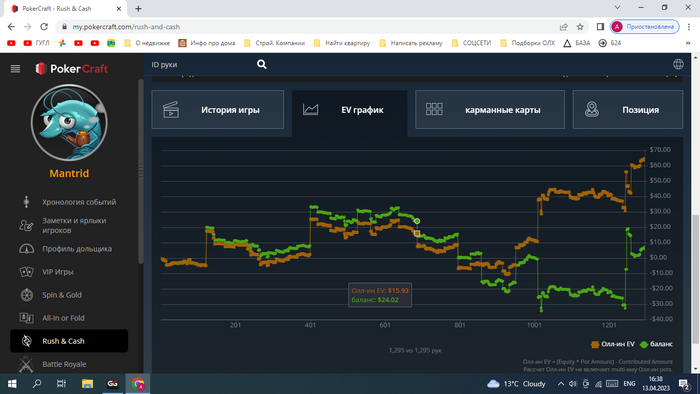Click the VIP Игры cards icon
This screenshot has height=394, width=700.
[x=26, y=271]
